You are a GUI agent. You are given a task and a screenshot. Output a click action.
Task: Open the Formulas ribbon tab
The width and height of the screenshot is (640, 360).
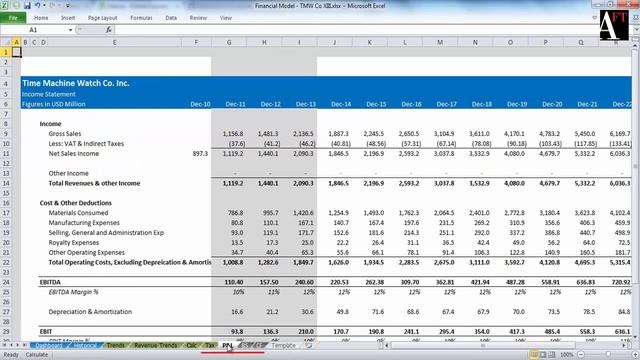[x=141, y=18]
